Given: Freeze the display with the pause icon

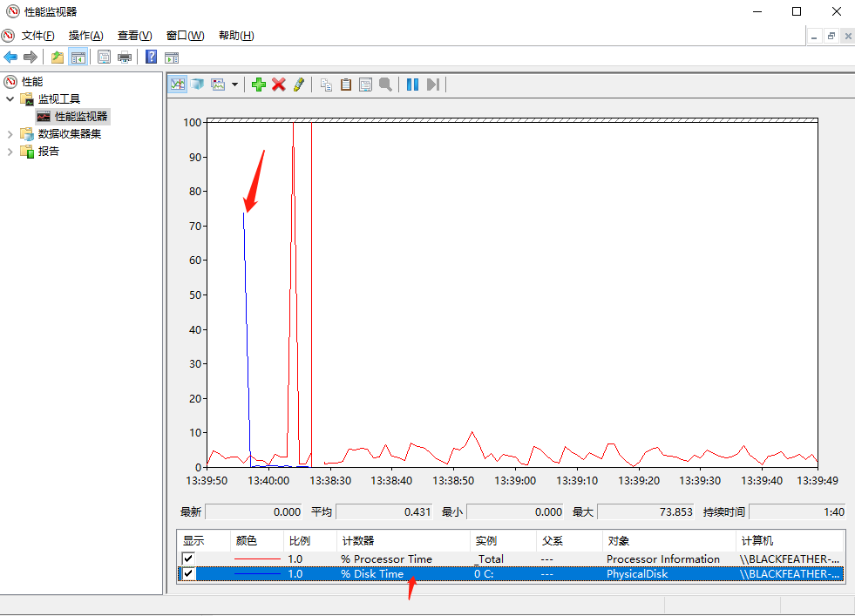Looking at the screenshot, I should pyautogui.click(x=412, y=85).
